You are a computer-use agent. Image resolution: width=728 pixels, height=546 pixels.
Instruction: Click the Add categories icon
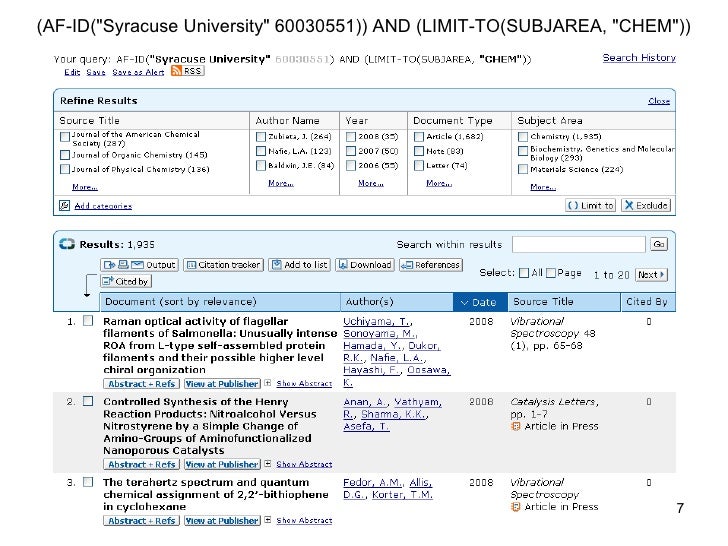point(65,206)
